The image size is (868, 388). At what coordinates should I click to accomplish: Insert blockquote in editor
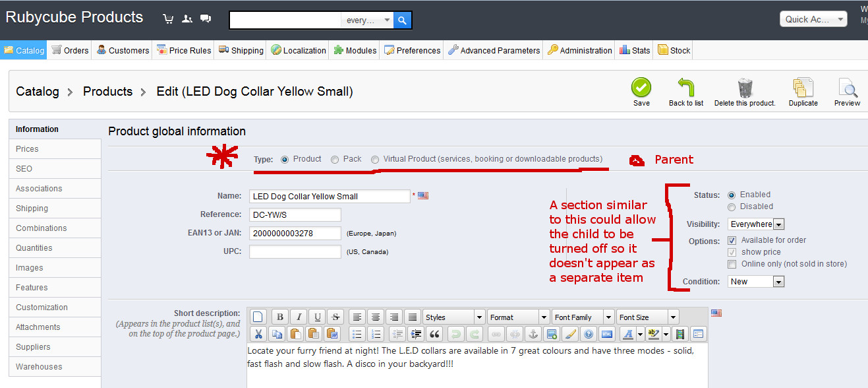pyautogui.click(x=433, y=334)
